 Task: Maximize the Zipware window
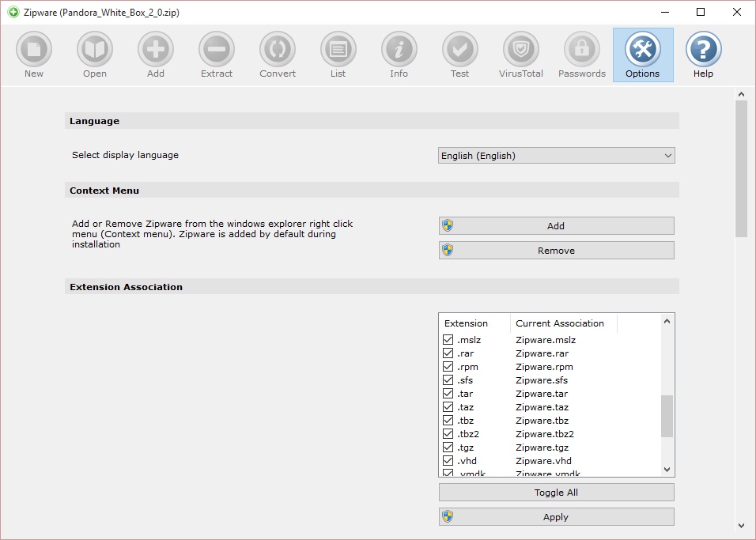(701, 12)
